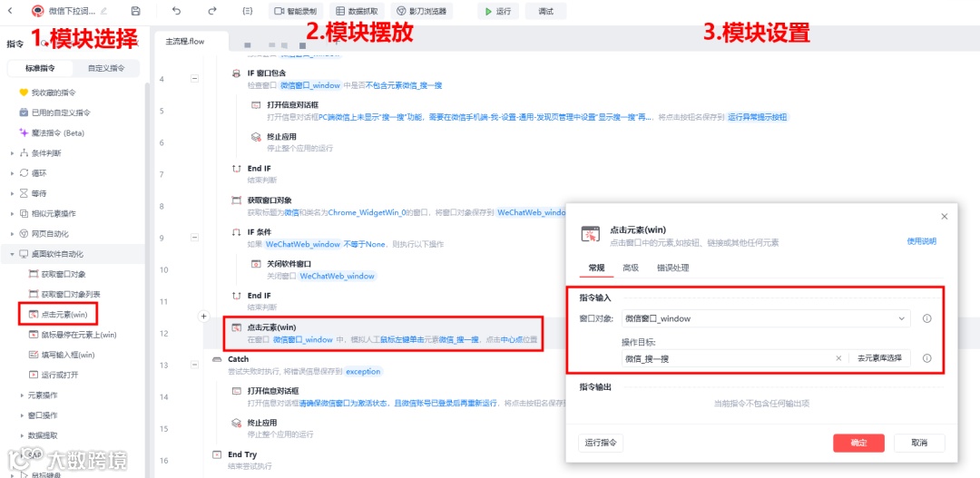Select 填写输入框(win) instruction
This screenshot has width=980, height=478.
coord(62,355)
